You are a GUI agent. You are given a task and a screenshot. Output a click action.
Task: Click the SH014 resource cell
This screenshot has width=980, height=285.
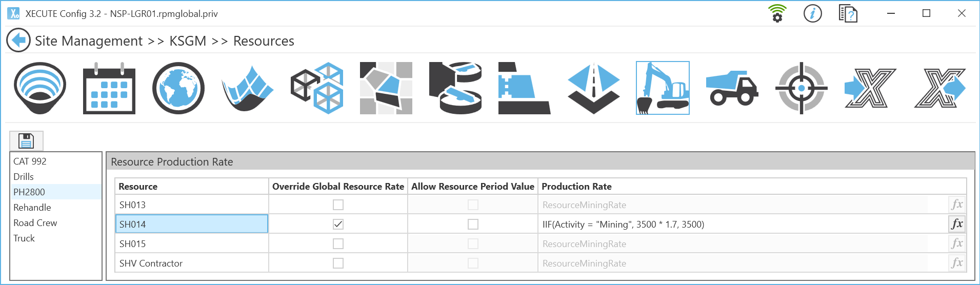tap(192, 224)
